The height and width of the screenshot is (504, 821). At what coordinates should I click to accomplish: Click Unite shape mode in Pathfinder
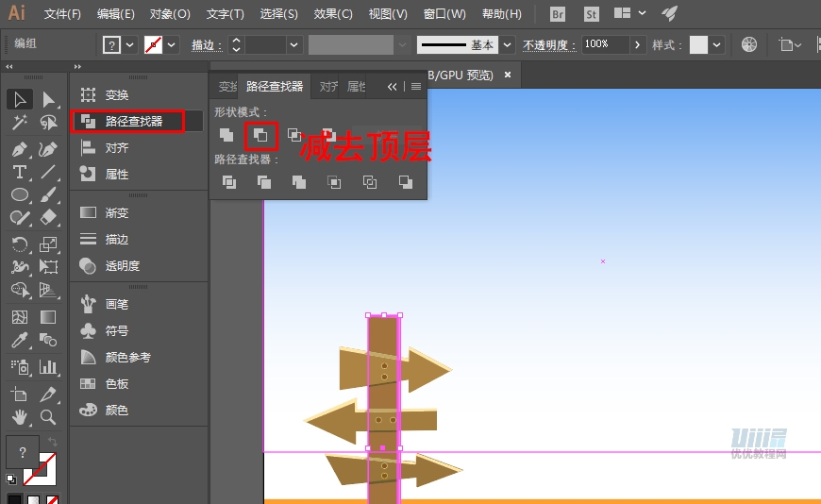tap(226, 135)
